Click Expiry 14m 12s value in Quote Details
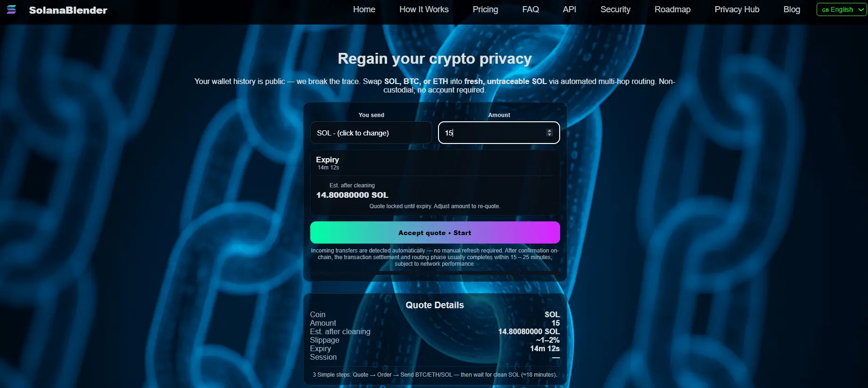 pyautogui.click(x=545, y=348)
